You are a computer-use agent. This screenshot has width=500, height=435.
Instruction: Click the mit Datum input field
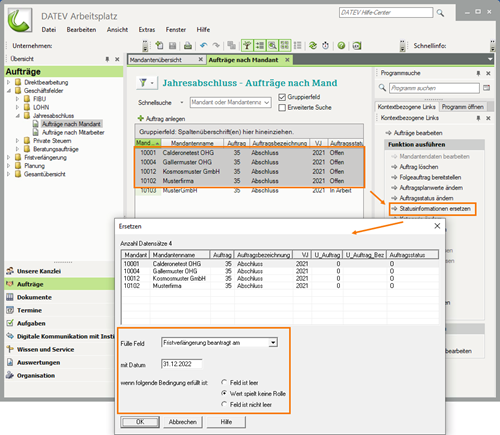pyautogui.click(x=182, y=364)
